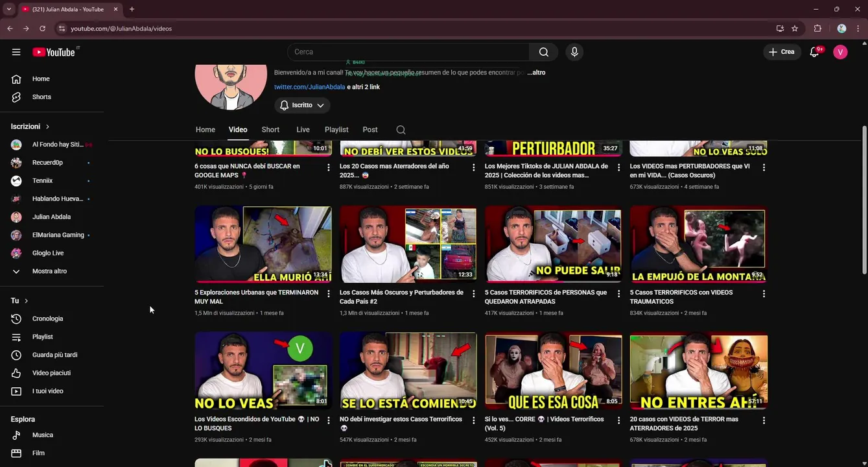
Task: Switch to Live tab
Action: [303, 130]
